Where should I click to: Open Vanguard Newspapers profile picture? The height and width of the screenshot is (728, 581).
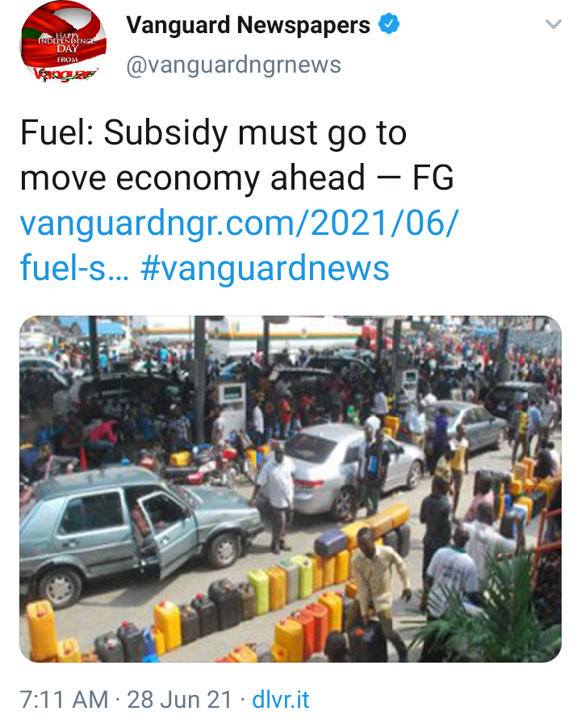63,43
